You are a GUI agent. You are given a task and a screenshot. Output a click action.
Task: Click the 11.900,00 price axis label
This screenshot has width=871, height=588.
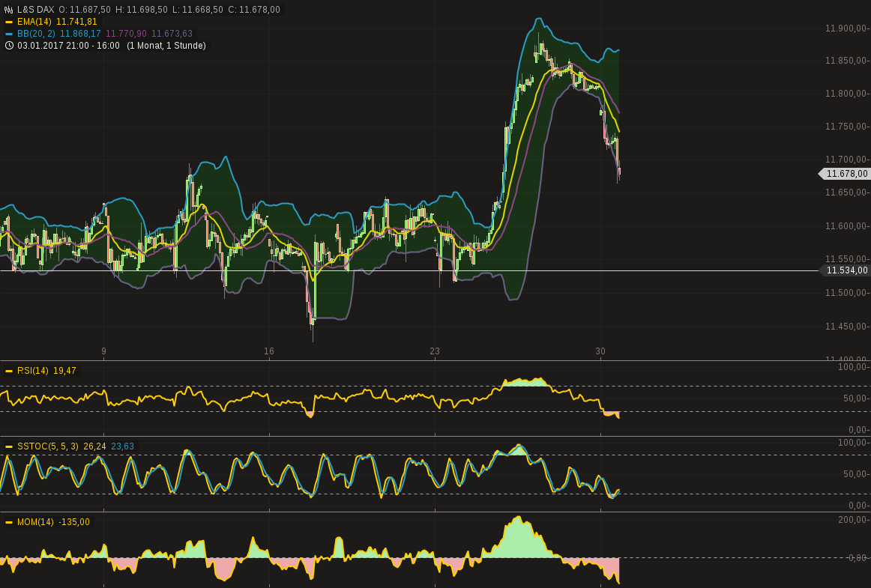[x=846, y=28]
